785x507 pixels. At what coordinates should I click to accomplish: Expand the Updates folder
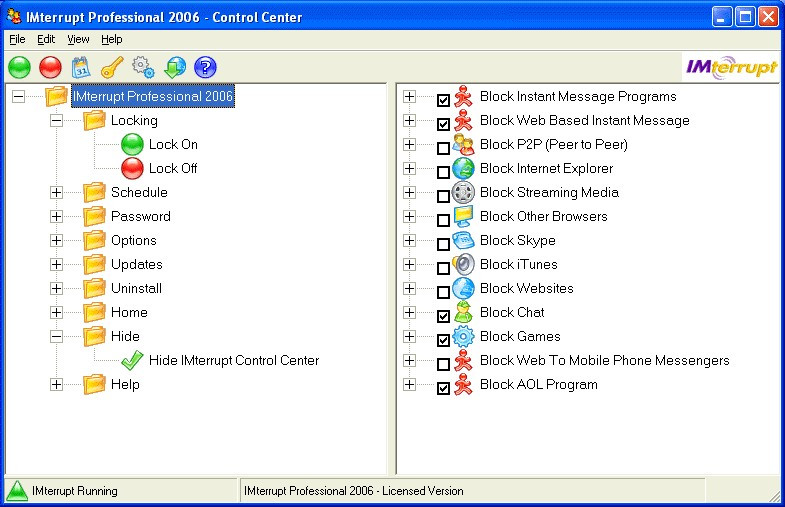[x=57, y=264]
